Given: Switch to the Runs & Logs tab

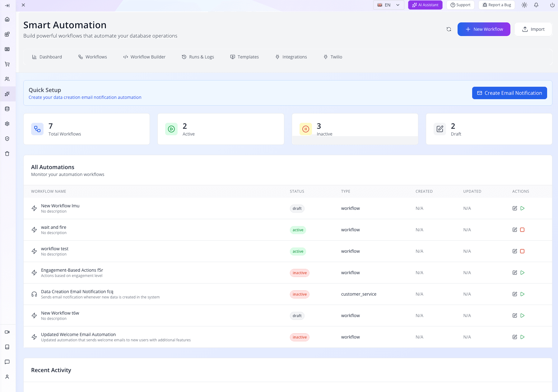Looking at the screenshot, I should click(198, 57).
